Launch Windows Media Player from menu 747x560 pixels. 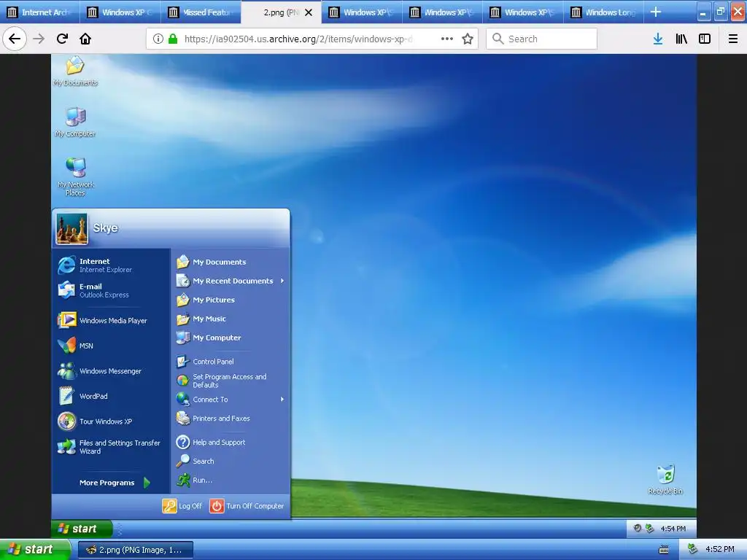111,321
